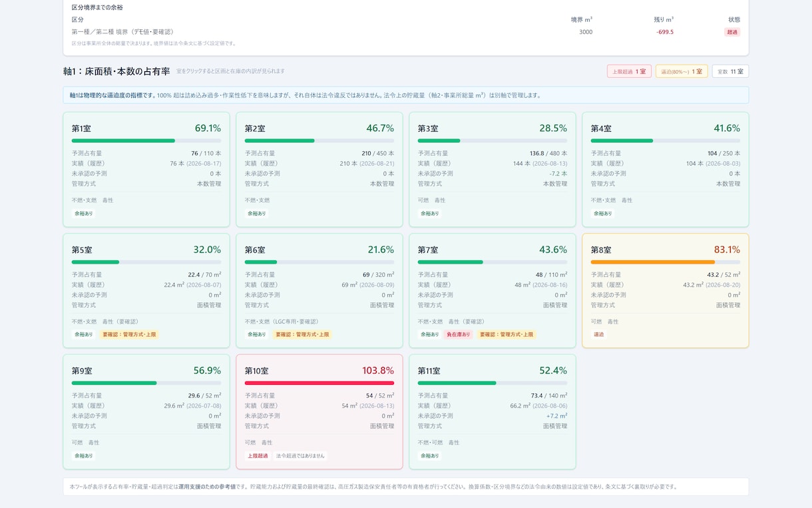
Task: Open the 第4室 room card
Action: (666, 170)
